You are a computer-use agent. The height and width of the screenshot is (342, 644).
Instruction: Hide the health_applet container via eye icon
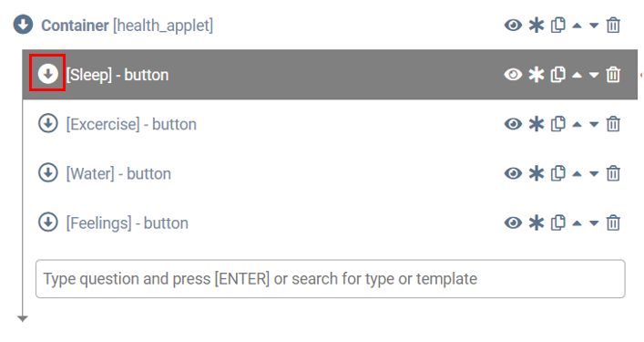click(513, 26)
